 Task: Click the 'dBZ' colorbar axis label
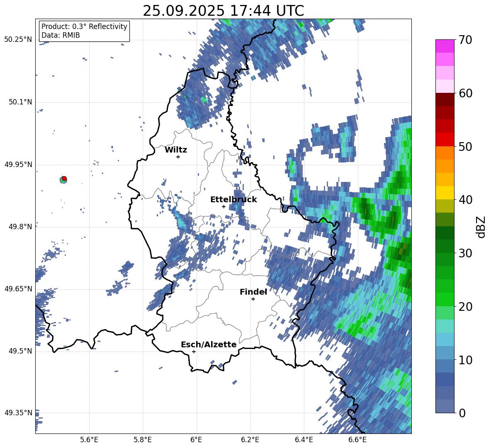[481, 227]
